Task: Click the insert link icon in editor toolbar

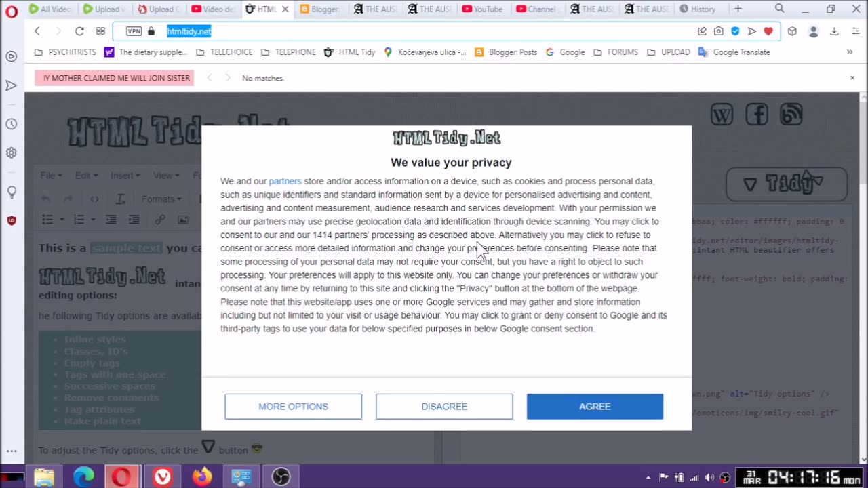Action: tap(160, 220)
